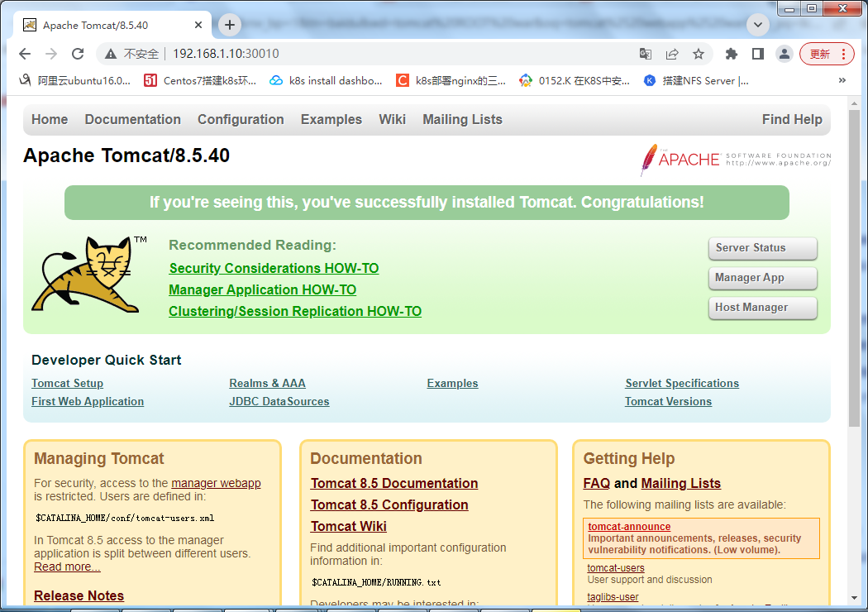Open Tomcat 8.5 Configuration link
Image resolution: width=868 pixels, height=612 pixels.
click(389, 504)
